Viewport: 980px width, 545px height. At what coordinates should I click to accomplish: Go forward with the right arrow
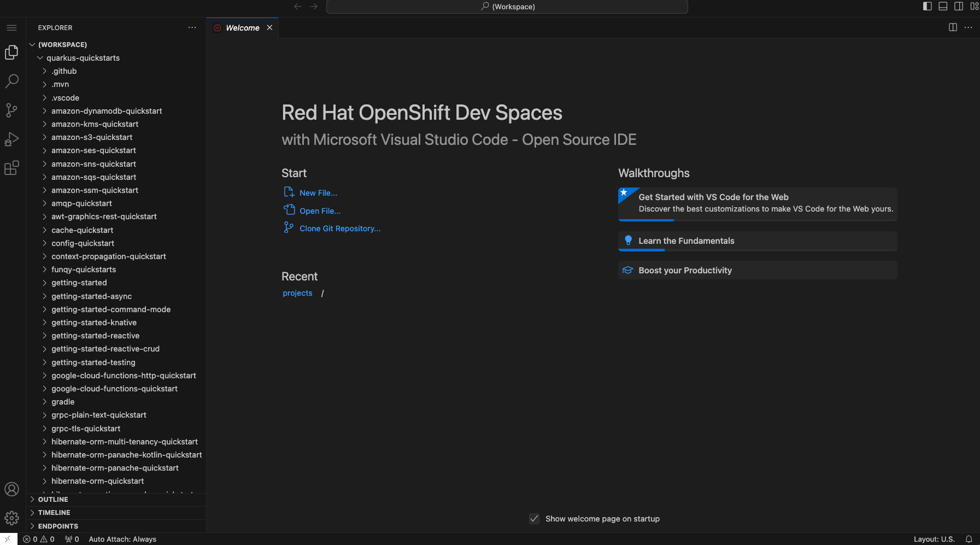click(314, 7)
